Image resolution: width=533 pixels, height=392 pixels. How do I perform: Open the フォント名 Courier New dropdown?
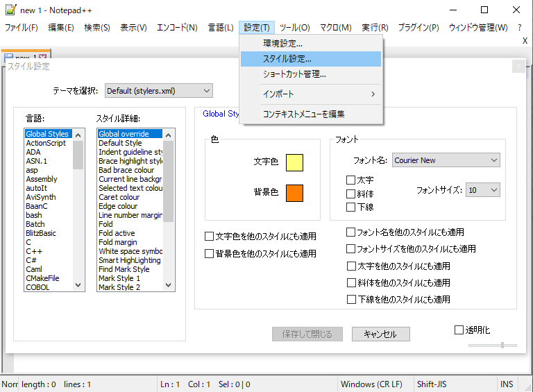tap(446, 160)
